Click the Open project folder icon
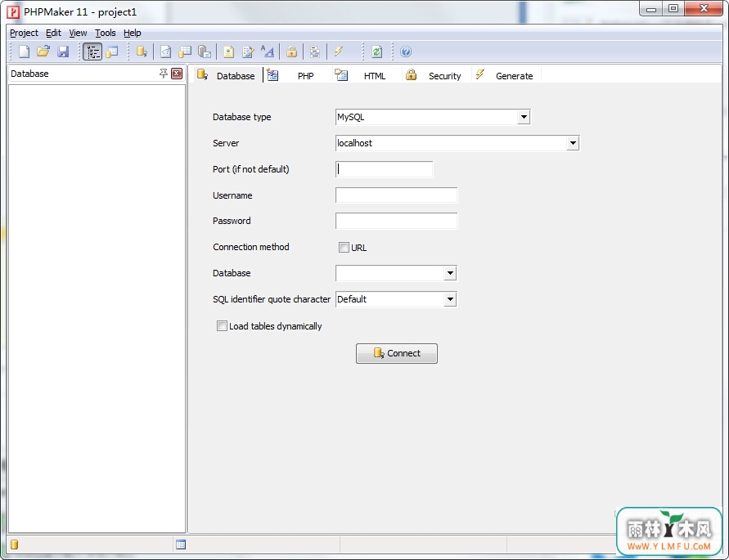Image resolution: width=729 pixels, height=560 pixels. click(43, 52)
